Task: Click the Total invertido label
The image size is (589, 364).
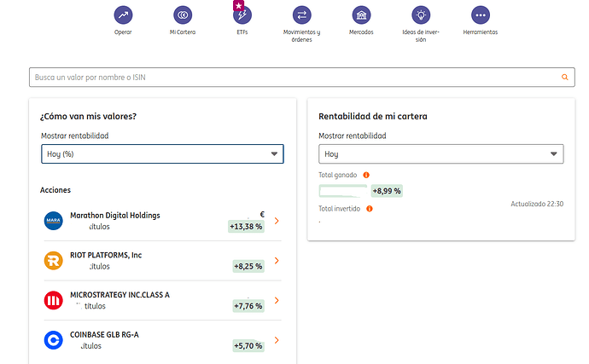Action: [339, 209]
